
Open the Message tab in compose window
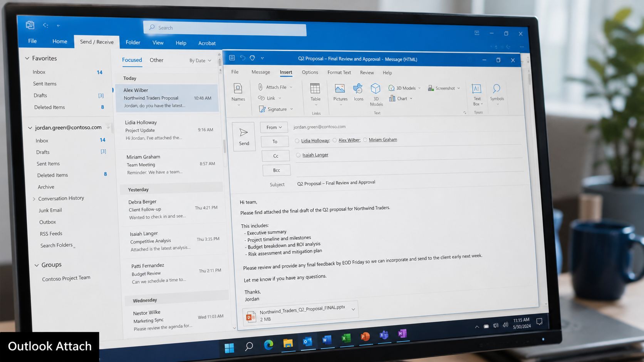(261, 72)
